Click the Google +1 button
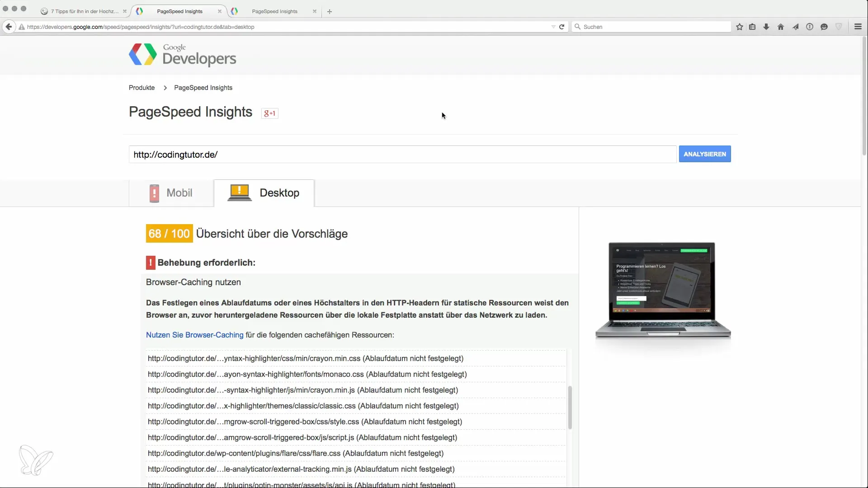Image resolution: width=868 pixels, height=488 pixels. coord(270,113)
